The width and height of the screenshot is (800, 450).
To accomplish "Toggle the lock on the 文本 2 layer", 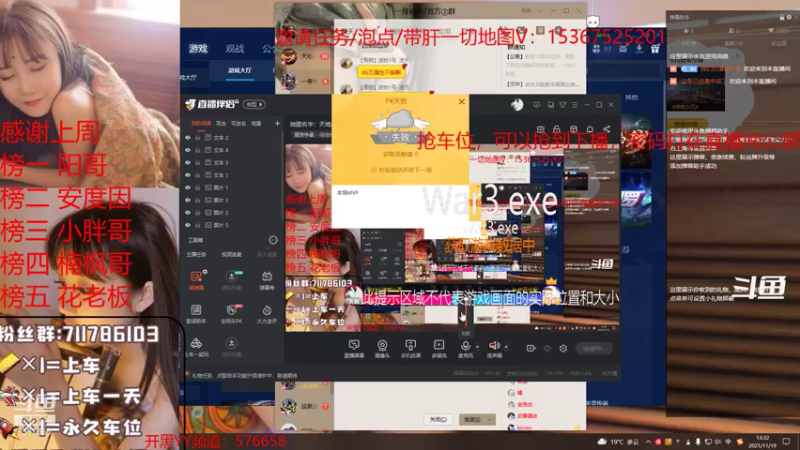I will (x=197, y=138).
